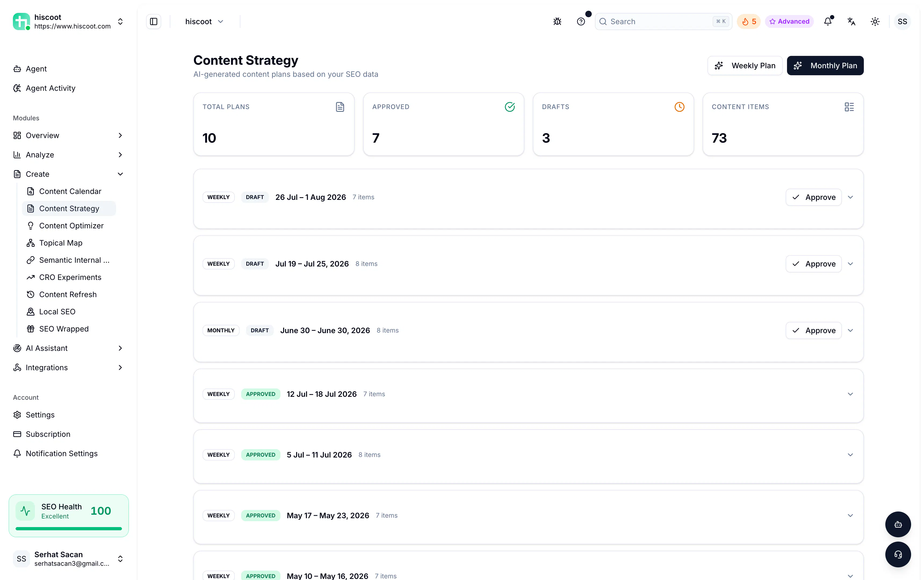Toggle the sidebar panel icon

pyautogui.click(x=153, y=21)
